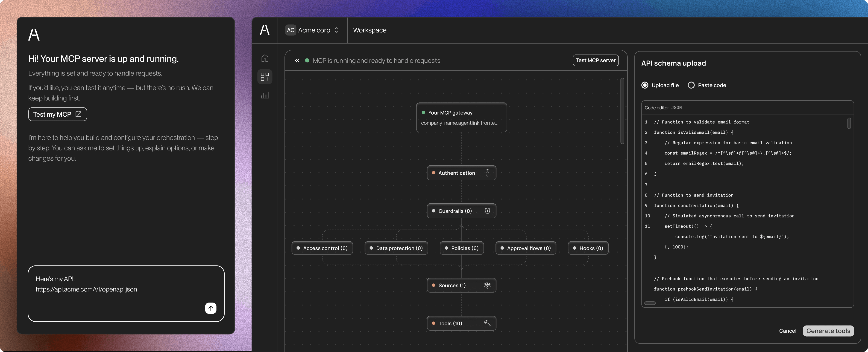Select the Access control (0) node
The height and width of the screenshot is (352, 868).
[x=322, y=248]
